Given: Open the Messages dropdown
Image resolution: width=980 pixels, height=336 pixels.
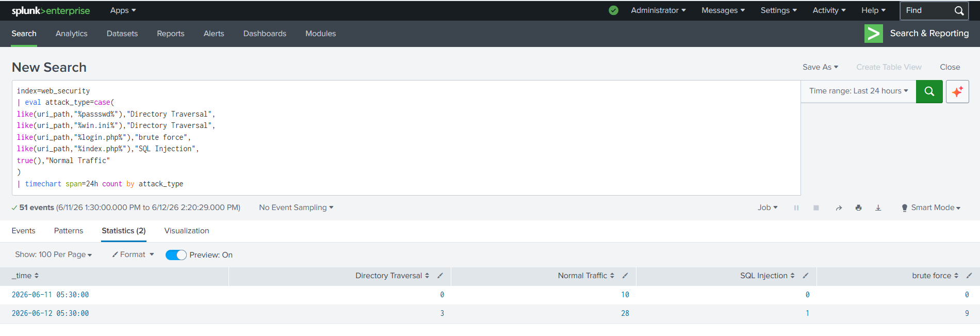Looking at the screenshot, I should [x=723, y=10].
